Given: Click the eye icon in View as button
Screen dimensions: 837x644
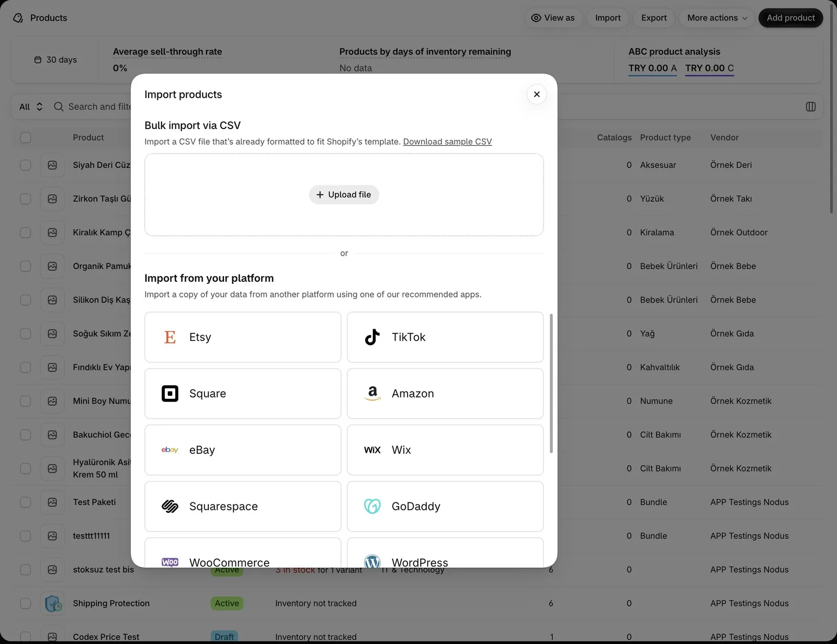Looking at the screenshot, I should [x=536, y=18].
